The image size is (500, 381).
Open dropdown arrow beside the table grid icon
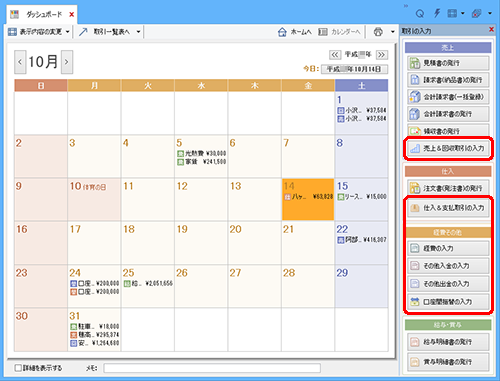coord(463,14)
